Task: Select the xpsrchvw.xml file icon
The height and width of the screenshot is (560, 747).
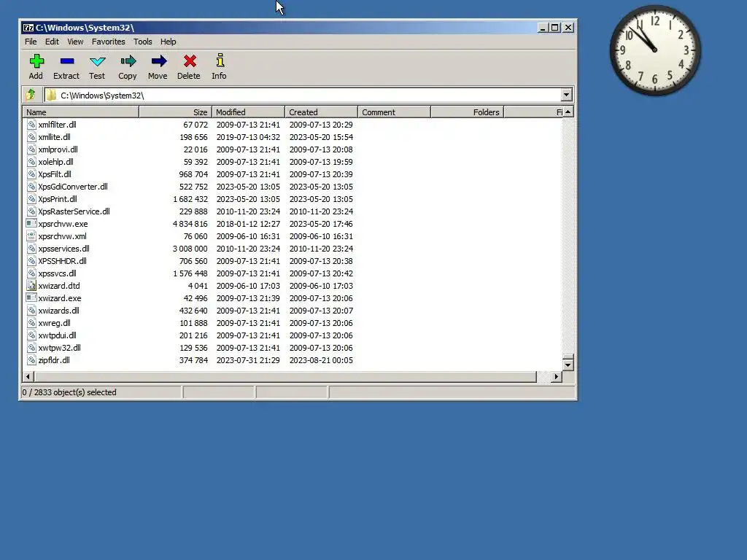Action: pyautogui.click(x=31, y=236)
